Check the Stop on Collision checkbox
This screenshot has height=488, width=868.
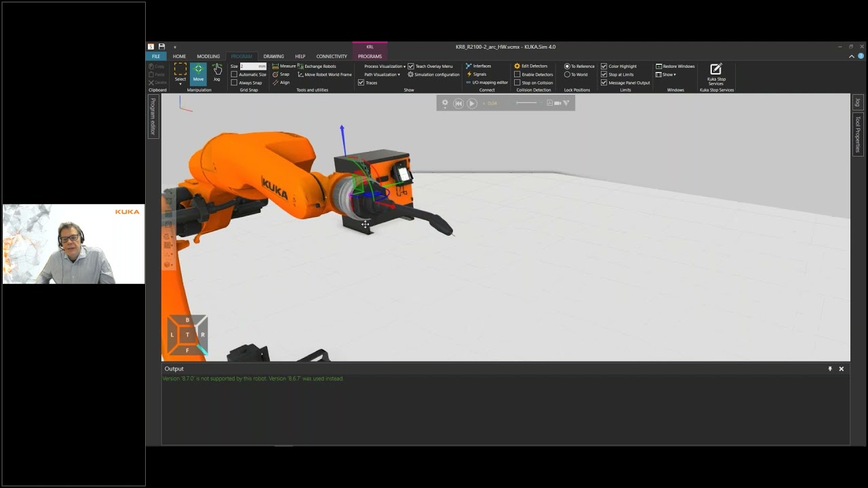517,83
